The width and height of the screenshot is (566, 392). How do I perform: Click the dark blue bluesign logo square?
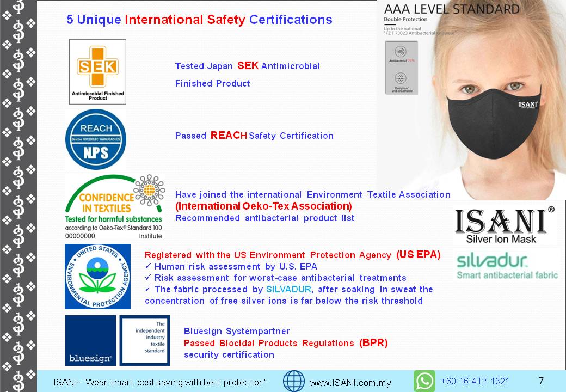click(90, 340)
